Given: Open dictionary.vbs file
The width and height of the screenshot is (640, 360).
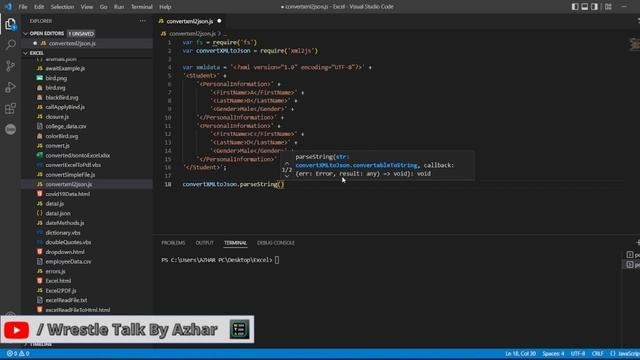Looking at the screenshot, I should 62,233.
